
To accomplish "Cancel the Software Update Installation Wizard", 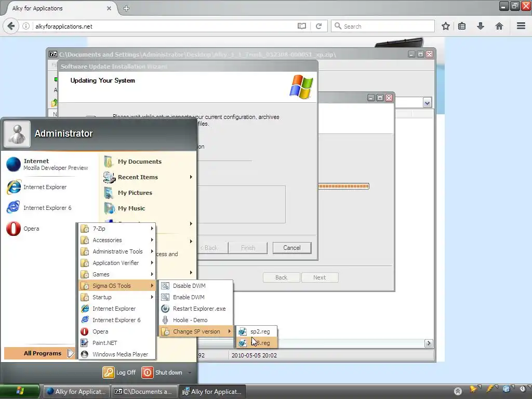I will 292,248.
